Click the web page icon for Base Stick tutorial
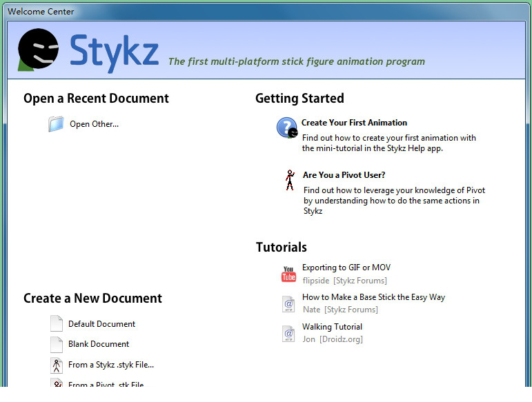Screen dimensions: 532x402 [x=288, y=303]
